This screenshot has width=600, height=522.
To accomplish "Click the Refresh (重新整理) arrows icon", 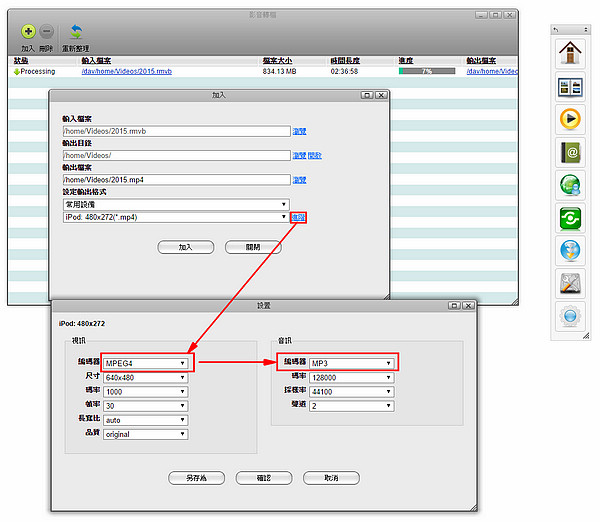I will click(x=76, y=32).
